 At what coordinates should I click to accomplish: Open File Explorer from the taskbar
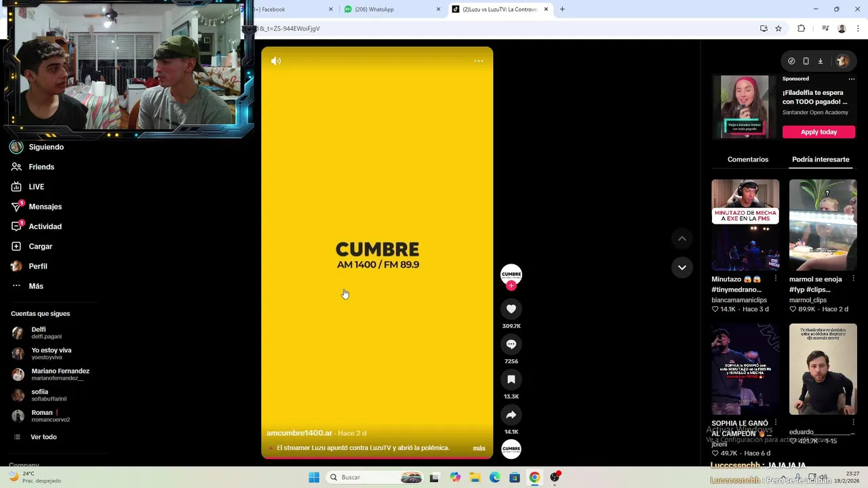pyautogui.click(x=475, y=478)
